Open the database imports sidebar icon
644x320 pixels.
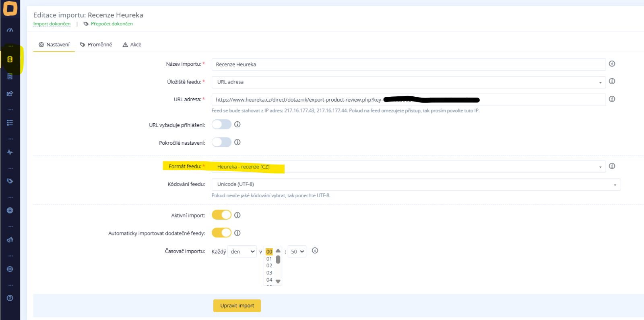point(10,59)
